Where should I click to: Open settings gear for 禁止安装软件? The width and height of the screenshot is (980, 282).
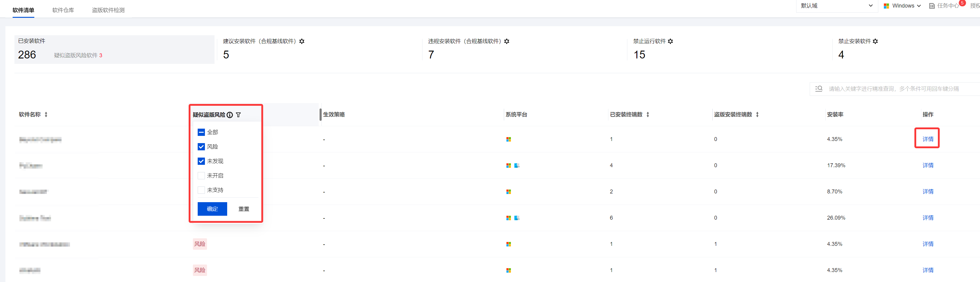[875, 41]
